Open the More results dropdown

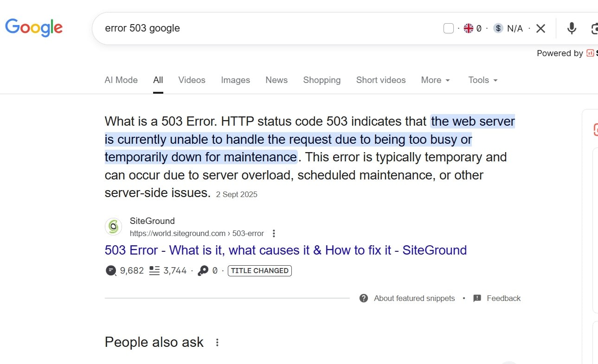(435, 80)
